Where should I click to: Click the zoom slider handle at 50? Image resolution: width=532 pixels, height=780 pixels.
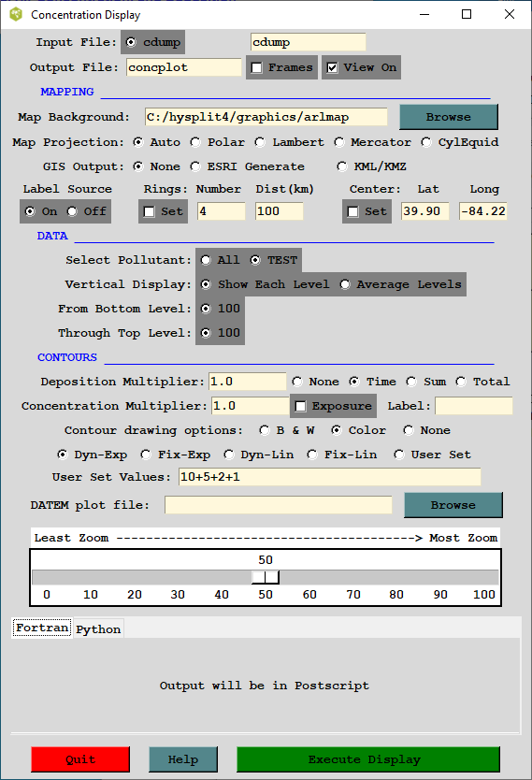tap(265, 577)
